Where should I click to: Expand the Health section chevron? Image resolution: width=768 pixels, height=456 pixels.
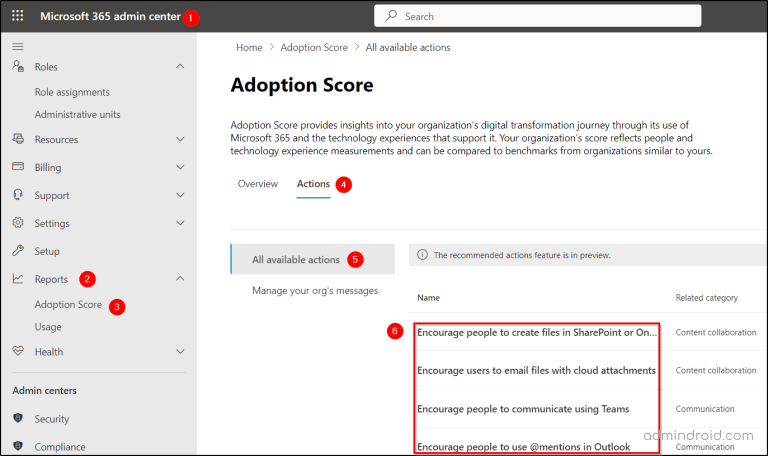180,351
